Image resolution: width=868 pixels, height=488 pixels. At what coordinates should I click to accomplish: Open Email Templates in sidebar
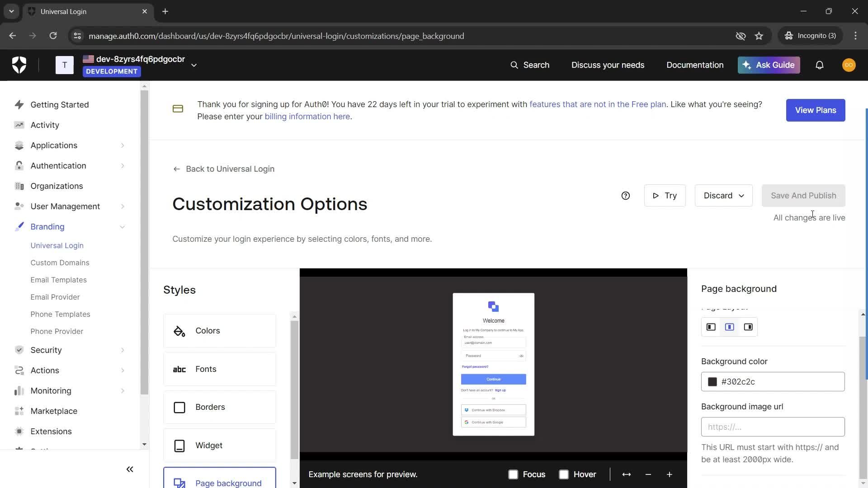pyautogui.click(x=58, y=280)
